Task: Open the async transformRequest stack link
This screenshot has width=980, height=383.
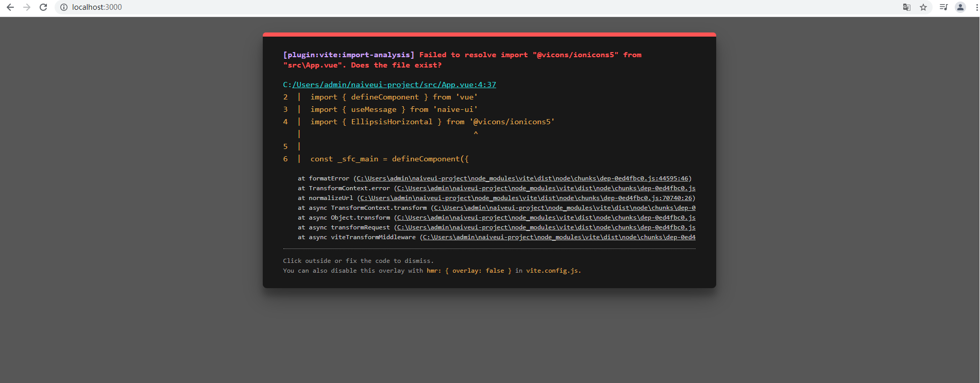Action: click(x=546, y=227)
